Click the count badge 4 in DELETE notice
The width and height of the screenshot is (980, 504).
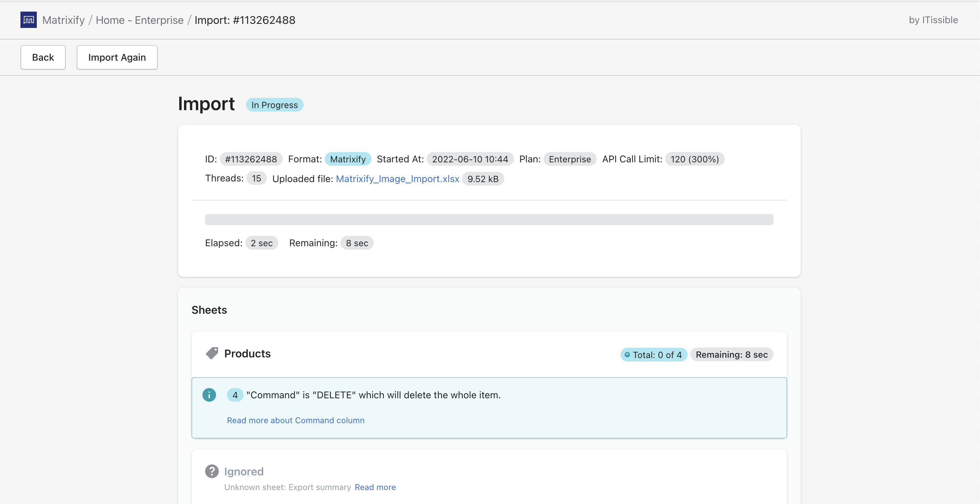[x=235, y=395]
